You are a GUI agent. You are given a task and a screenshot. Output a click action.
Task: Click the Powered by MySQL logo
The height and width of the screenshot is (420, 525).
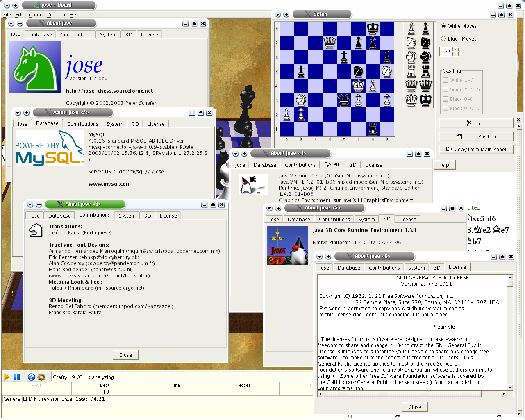point(50,148)
